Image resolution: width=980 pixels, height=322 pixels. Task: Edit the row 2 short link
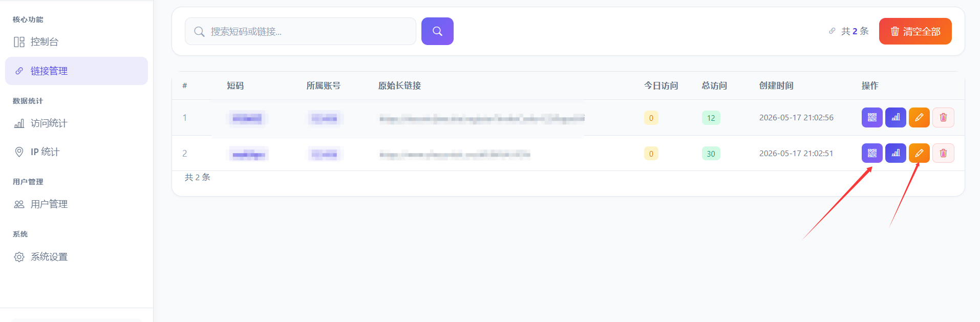pyautogui.click(x=919, y=153)
